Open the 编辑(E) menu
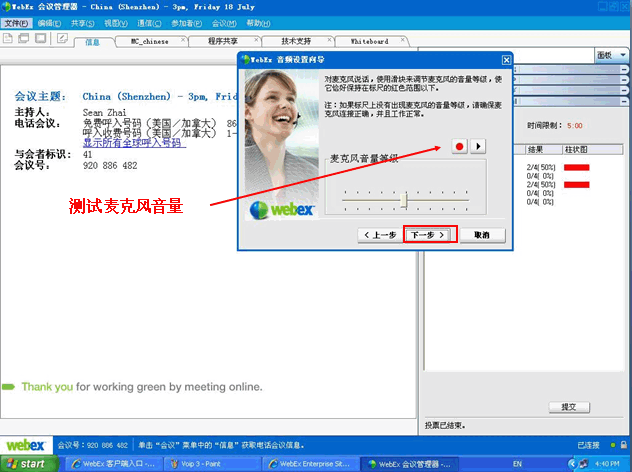 tap(50, 23)
